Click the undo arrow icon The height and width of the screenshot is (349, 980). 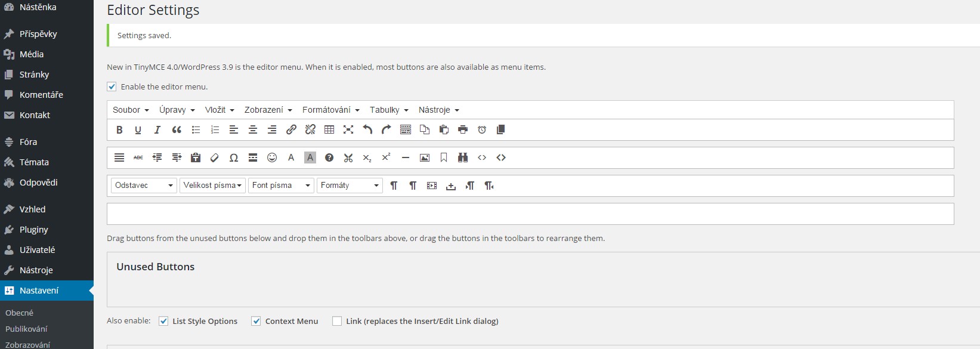[x=367, y=129]
